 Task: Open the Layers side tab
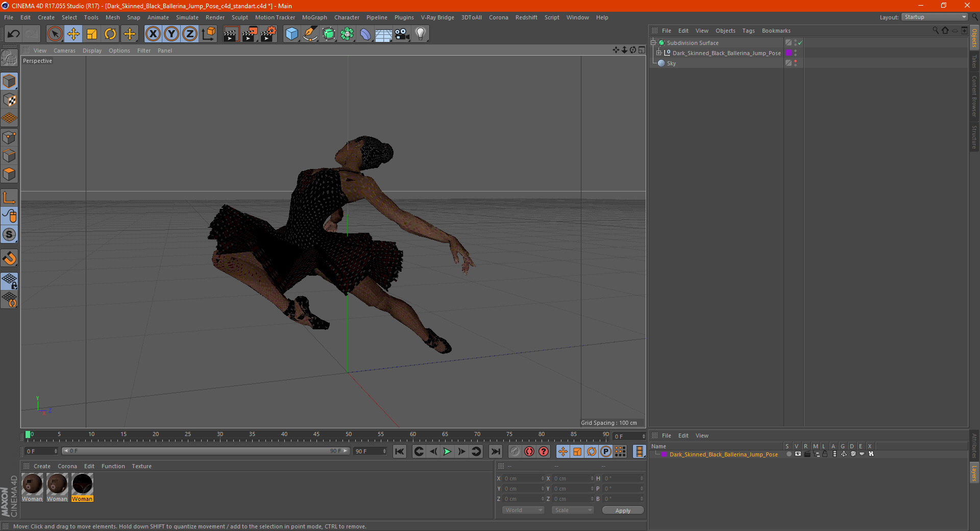(974, 473)
